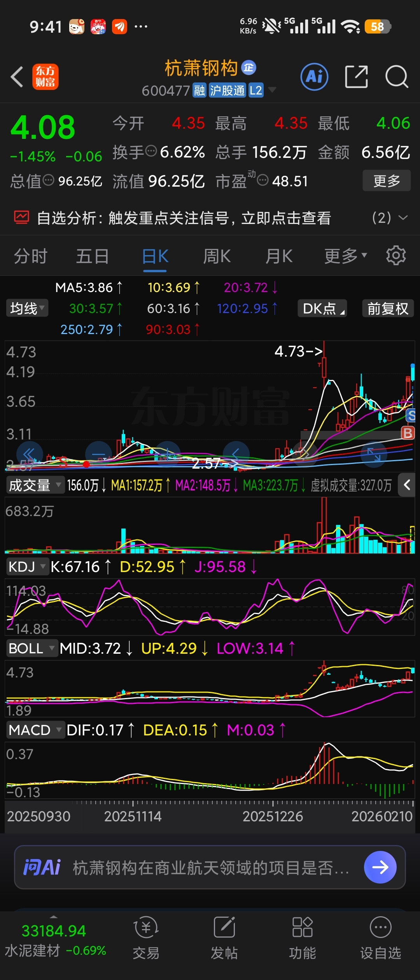The image size is (420, 980).
Task: Open chart settings gear icon
Action: click(396, 255)
